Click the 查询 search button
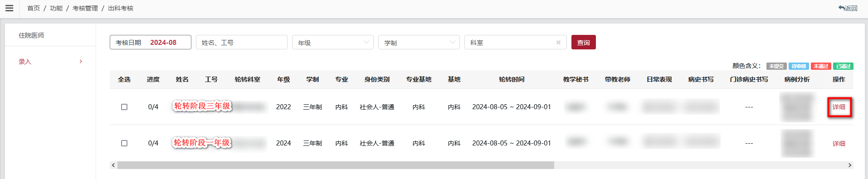The width and height of the screenshot is (868, 179). coord(584,42)
